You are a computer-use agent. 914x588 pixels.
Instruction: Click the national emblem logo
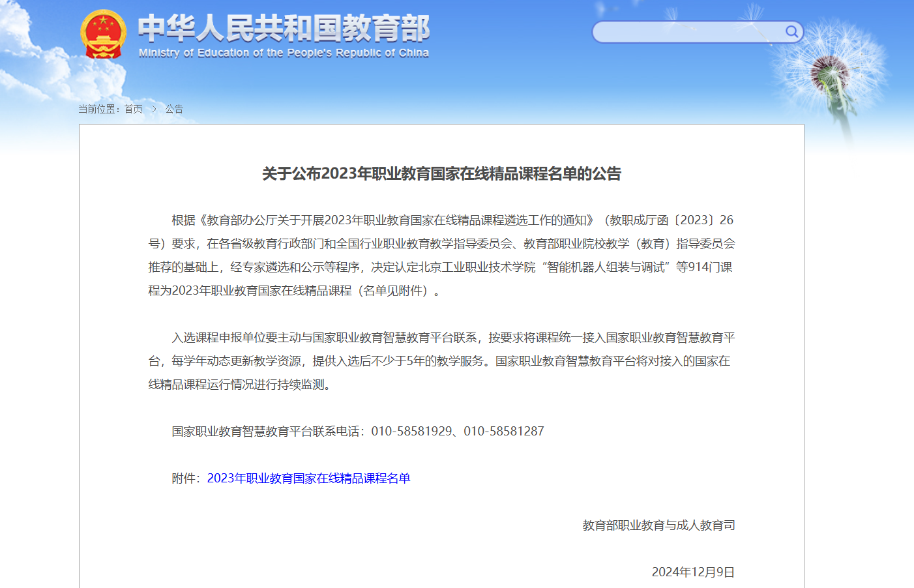pos(103,34)
